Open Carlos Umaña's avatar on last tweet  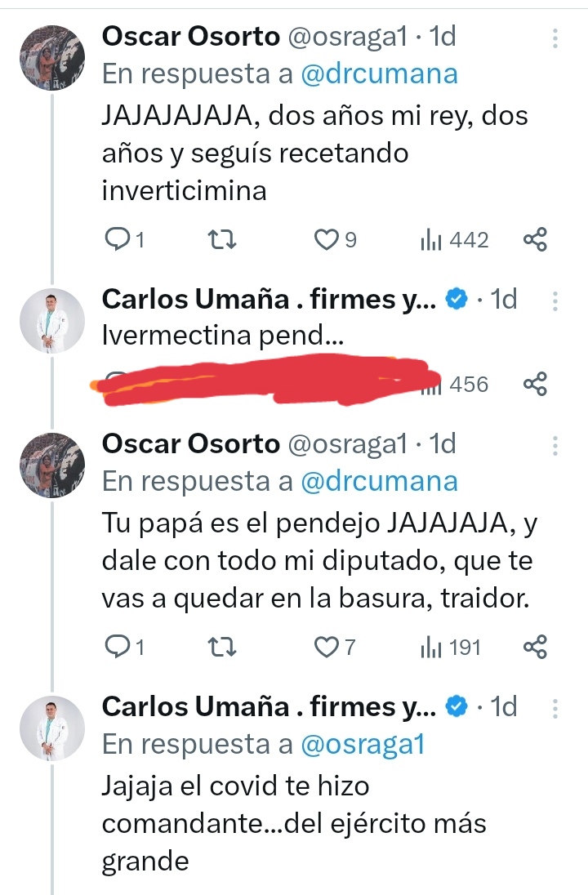[x=51, y=728]
